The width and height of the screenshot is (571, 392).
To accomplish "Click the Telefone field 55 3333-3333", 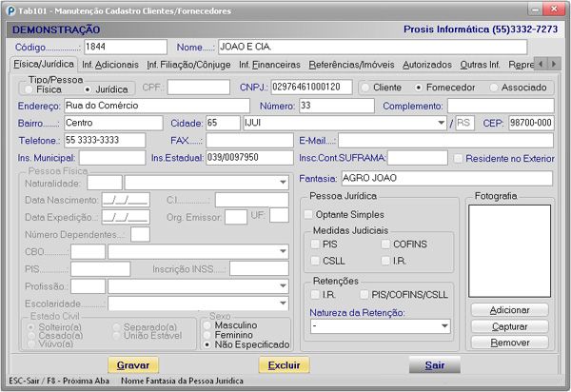I will tap(105, 140).
